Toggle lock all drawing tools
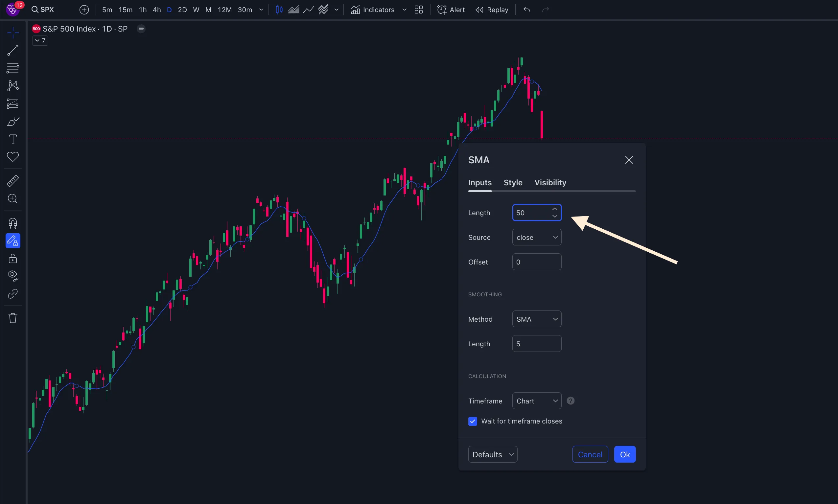The height and width of the screenshot is (504, 838). coord(13,259)
